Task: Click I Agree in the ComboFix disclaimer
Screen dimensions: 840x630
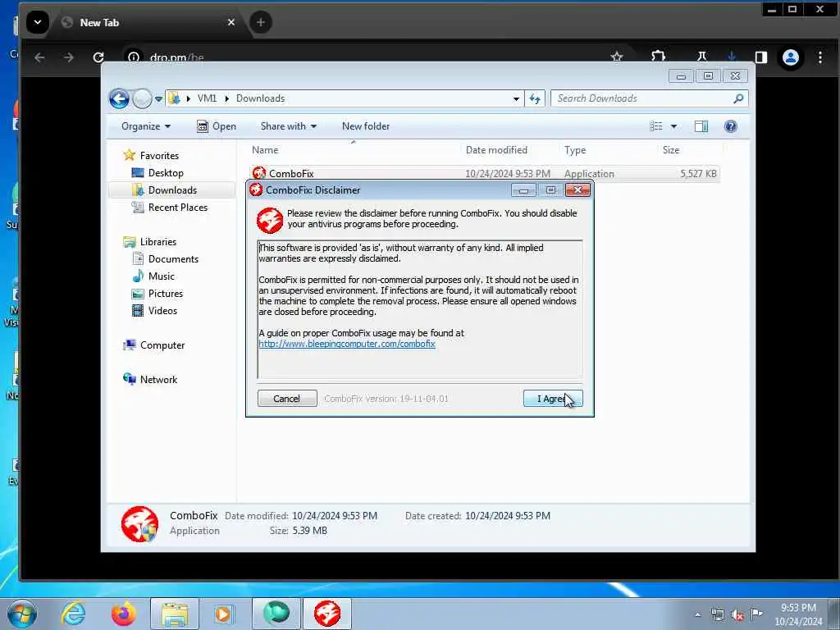Action: pos(553,399)
